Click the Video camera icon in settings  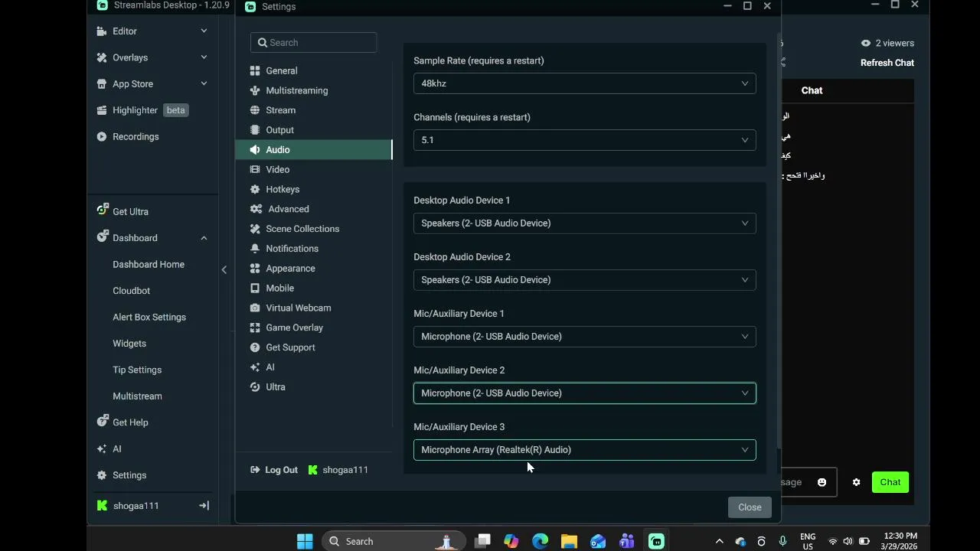click(255, 169)
